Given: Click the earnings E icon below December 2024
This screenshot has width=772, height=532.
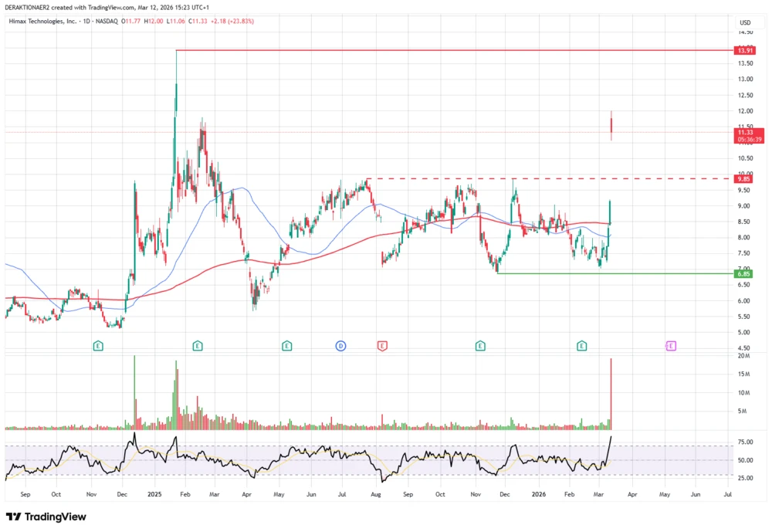Looking at the screenshot, I should [x=98, y=346].
